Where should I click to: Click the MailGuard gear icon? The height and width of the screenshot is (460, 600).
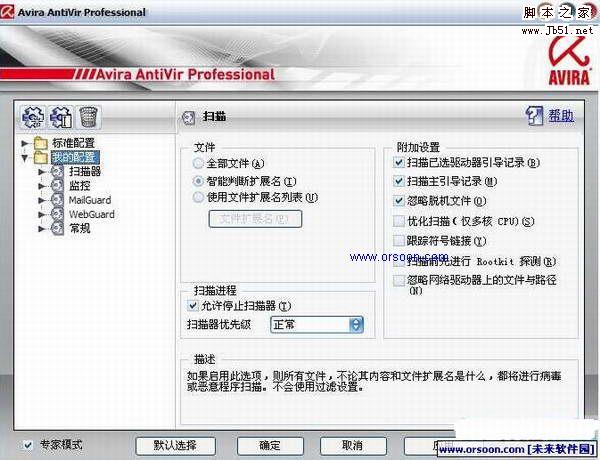[57, 200]
